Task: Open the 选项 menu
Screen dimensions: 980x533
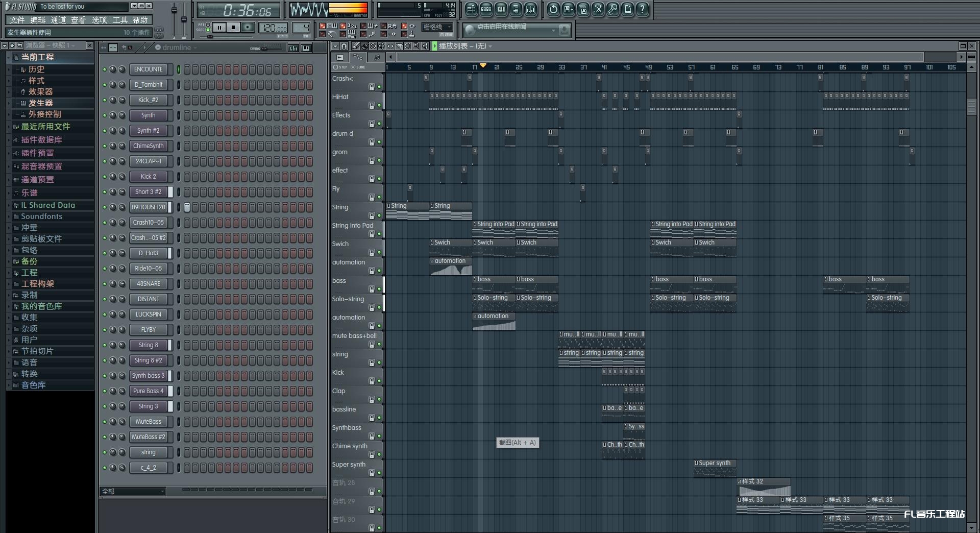Action: 99,20
